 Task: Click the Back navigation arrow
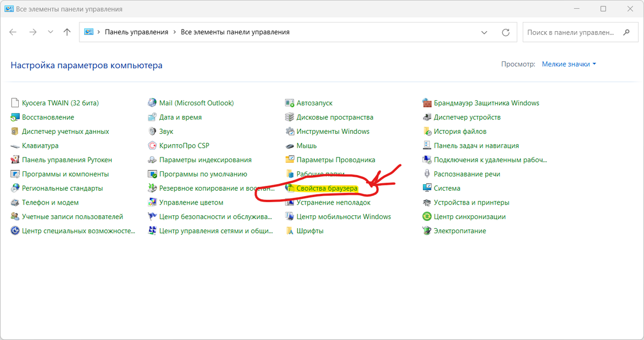point(13,32)
